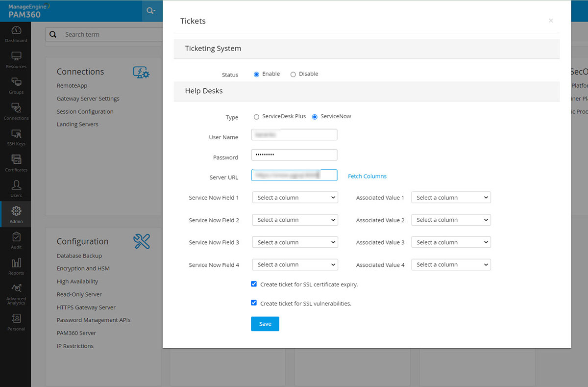Screen dimensions: 588x387
Task: Click the Fetch Columns link
Action: pyautogui.click(x=367, y=176)
